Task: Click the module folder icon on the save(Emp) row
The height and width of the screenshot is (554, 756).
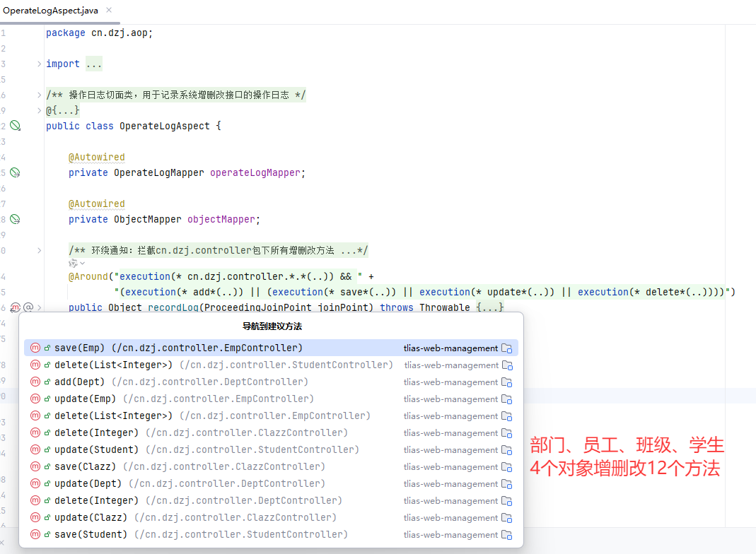Action: point(506,348)
